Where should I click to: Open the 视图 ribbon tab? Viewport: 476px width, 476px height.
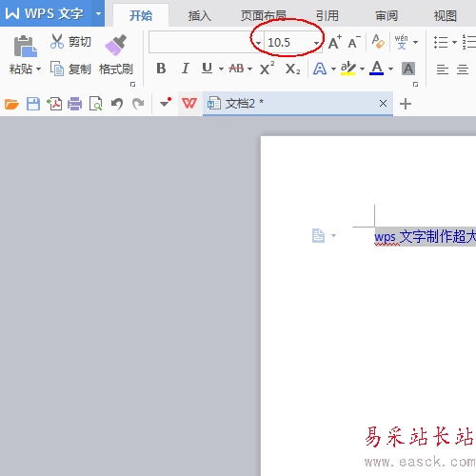445,15
